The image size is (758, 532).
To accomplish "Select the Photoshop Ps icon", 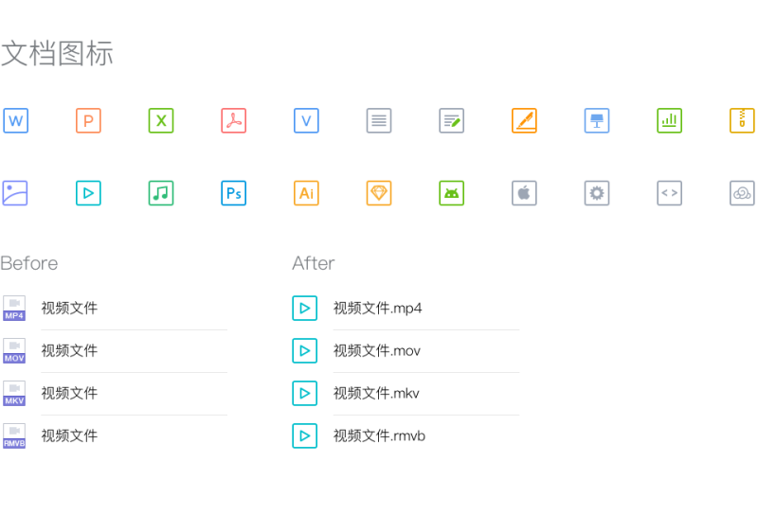I will (233, 193).
